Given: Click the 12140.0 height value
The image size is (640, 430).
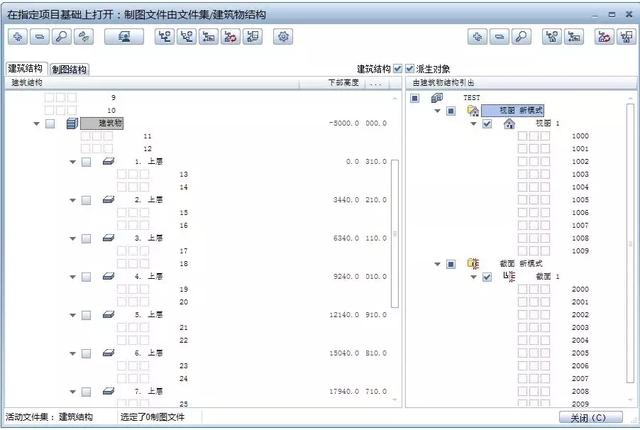Looking at the screenshot, I should (344, 315).
